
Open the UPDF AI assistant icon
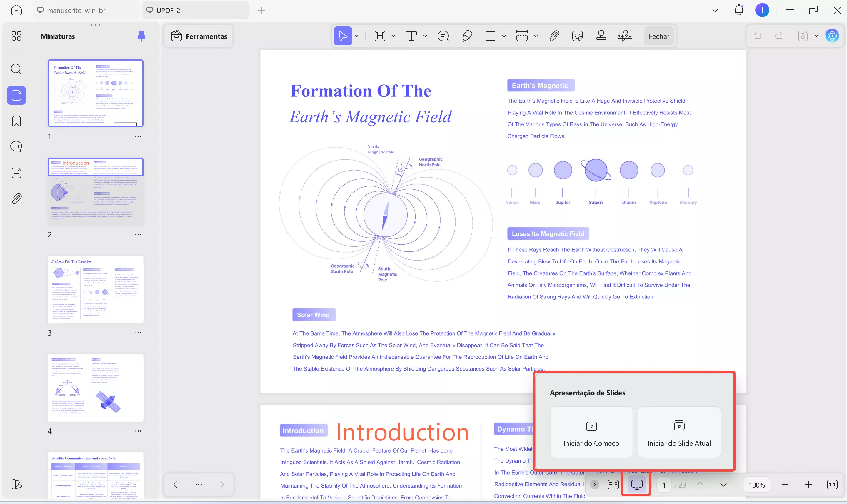tap(832, 36)
